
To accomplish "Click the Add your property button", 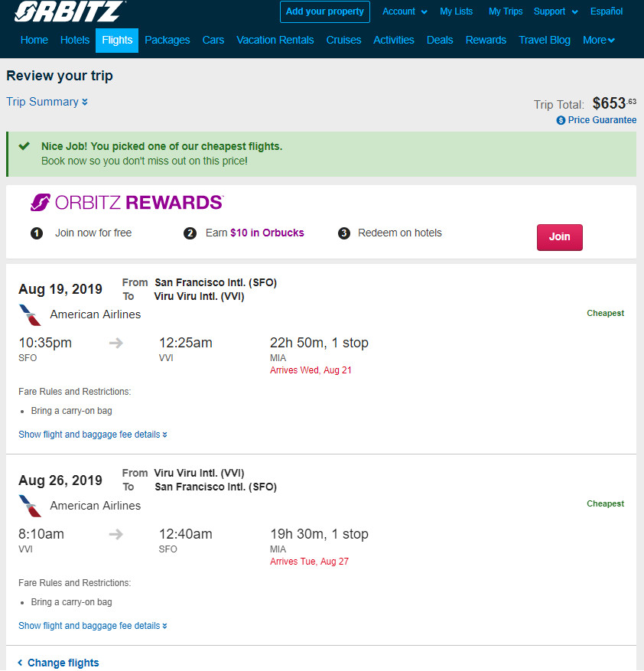I will (x=325, y=11).
